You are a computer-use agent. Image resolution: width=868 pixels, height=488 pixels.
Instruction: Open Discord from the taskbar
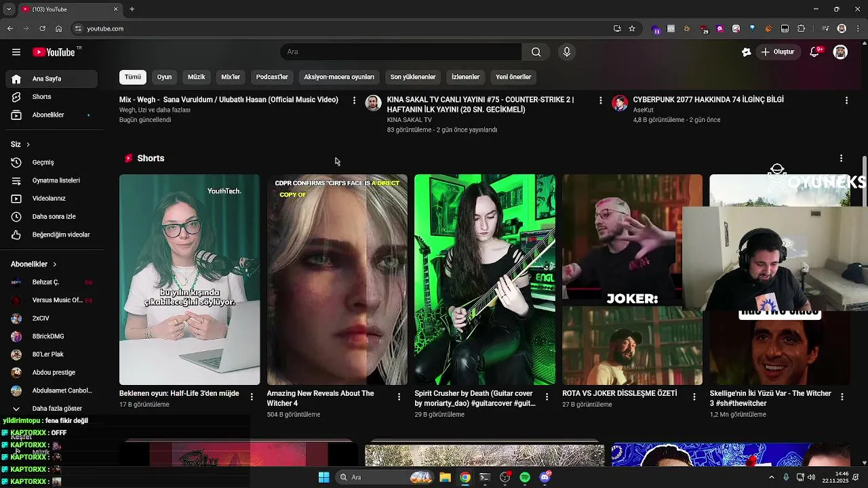tap(545, 477)
